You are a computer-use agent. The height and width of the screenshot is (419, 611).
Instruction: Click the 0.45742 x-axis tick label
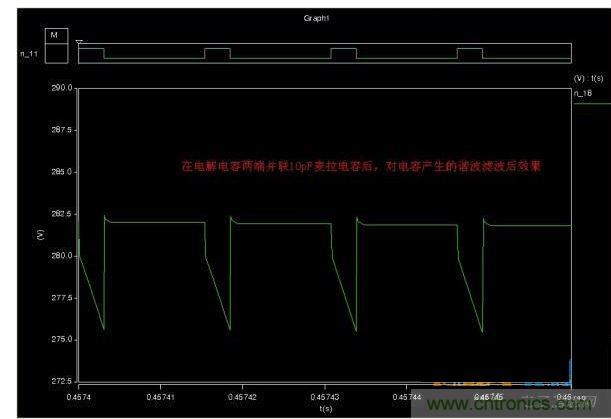coord(242,396)
